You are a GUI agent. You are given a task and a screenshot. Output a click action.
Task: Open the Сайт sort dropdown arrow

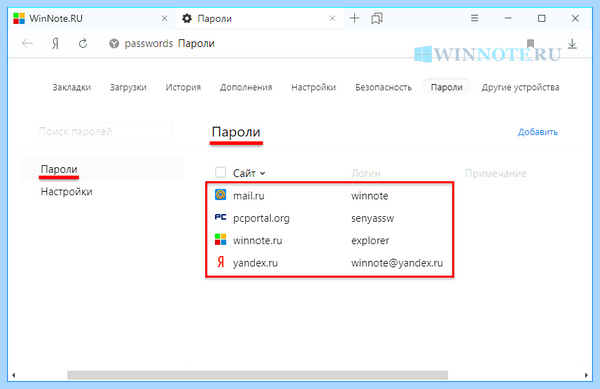click(262, 173)
